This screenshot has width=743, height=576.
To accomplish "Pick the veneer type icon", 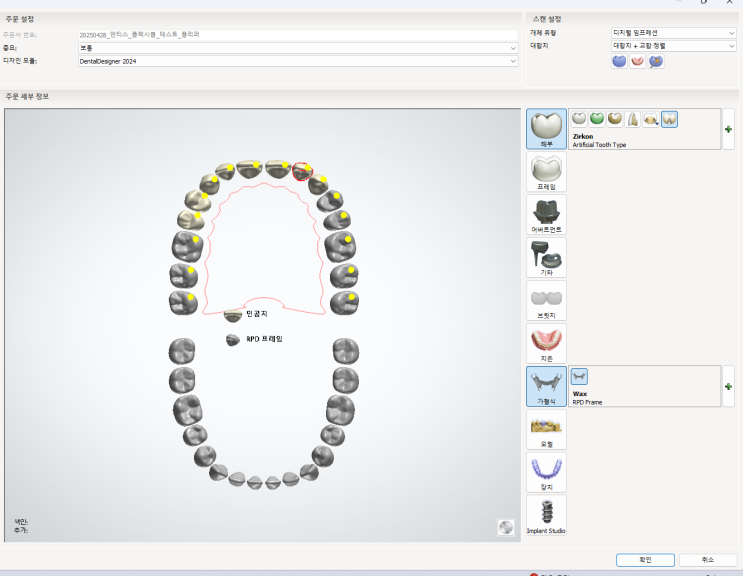I will (633, 119).
